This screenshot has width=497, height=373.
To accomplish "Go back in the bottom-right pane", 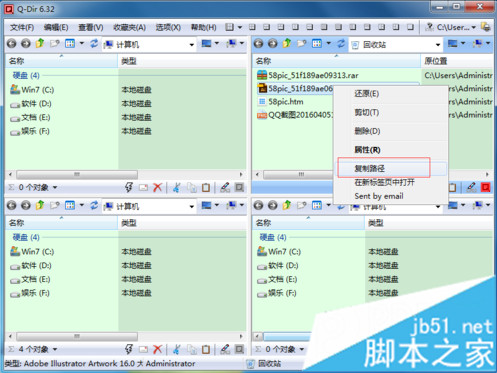I will point(258,206).
